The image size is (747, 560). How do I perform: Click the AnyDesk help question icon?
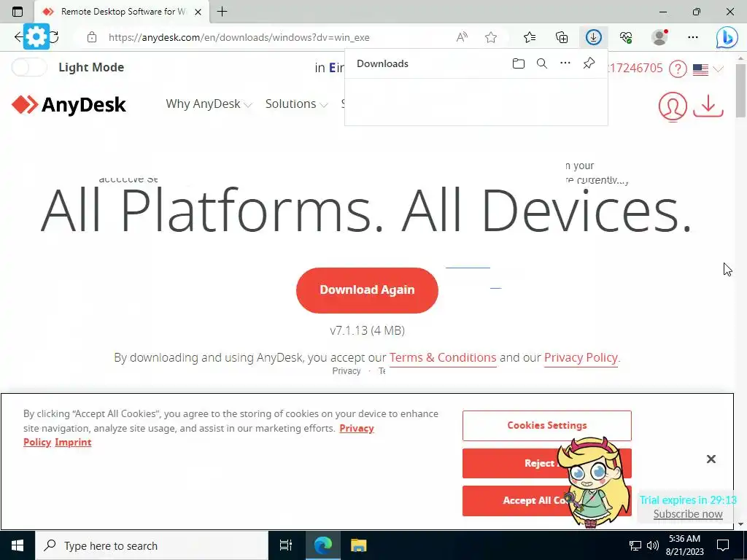(x=678, y=69)
